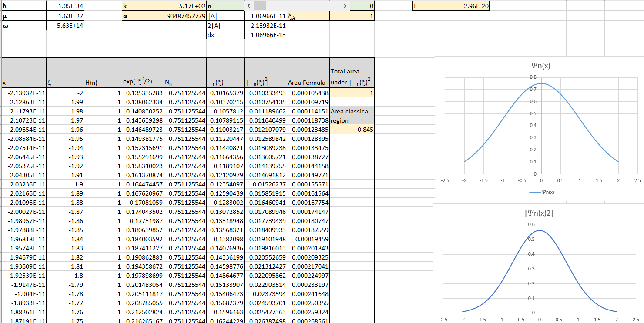The height and width of the screenshot is (323, 644).
Task: Select the Area classical region value 0.845
Action: tap(352, 130)
